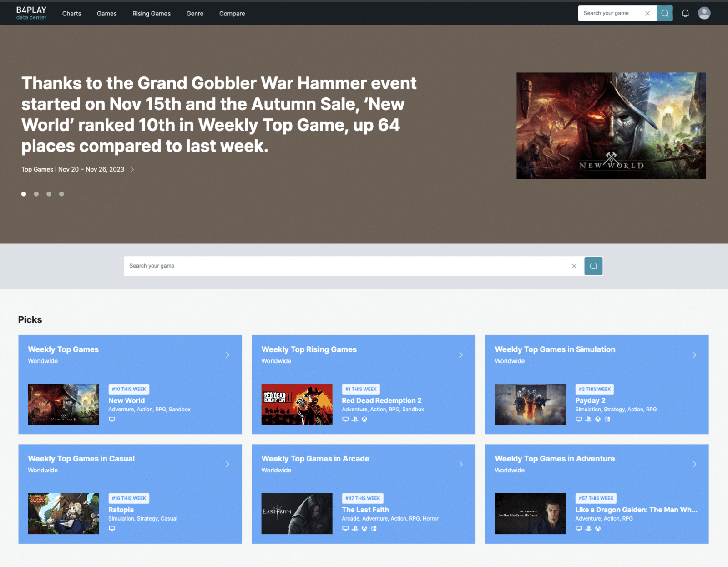
Task: Focus the header Search your game field
Action: [x=611, y=13]
